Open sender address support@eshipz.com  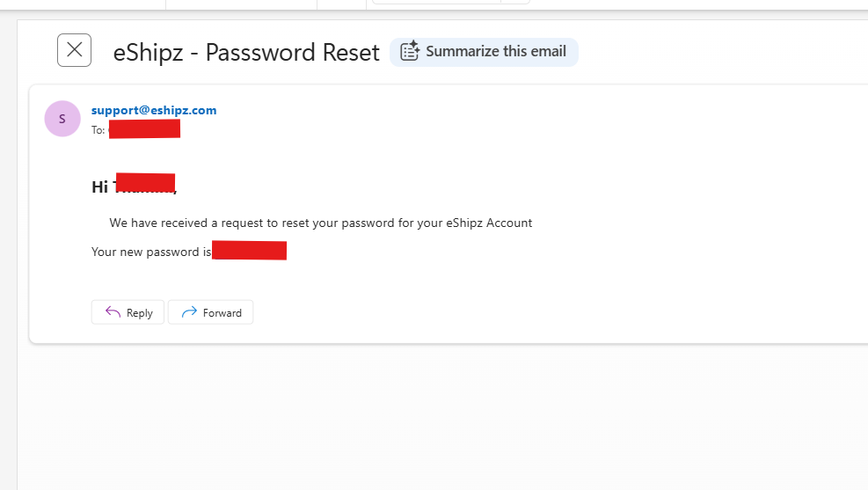pos(154,110)
